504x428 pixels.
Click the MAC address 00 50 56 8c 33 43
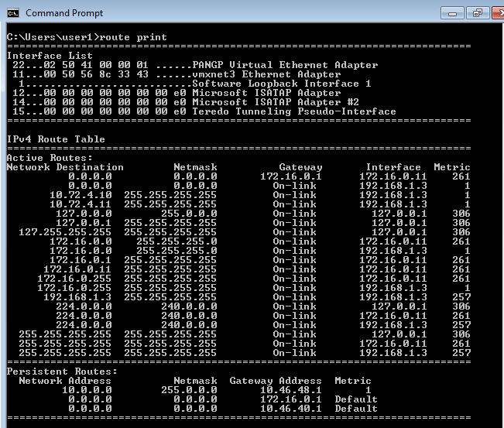[96, 74]
